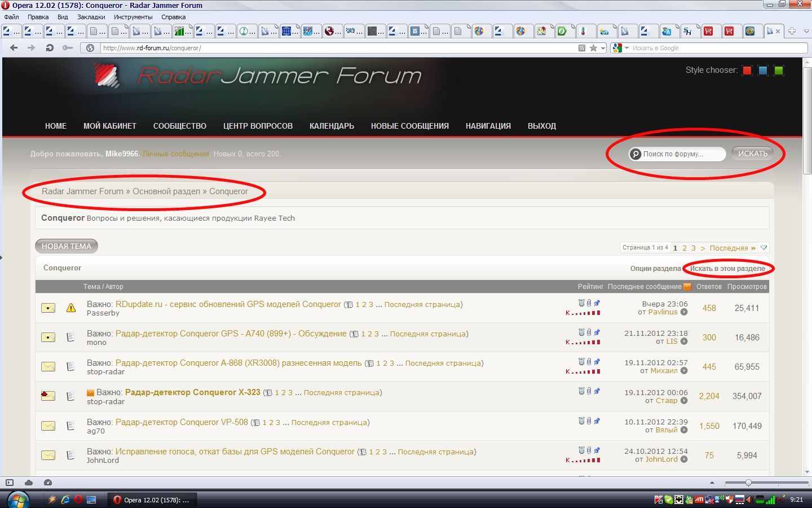Image resolution: width=812 pixels, height=508 pixels.
Task: Click the ИСКАТЬ search button
Action: pyautogui.click(x=753, y=154)
